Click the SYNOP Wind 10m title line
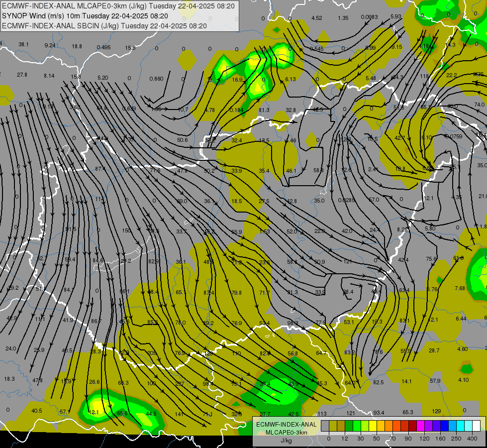 [x=85, y=16]
